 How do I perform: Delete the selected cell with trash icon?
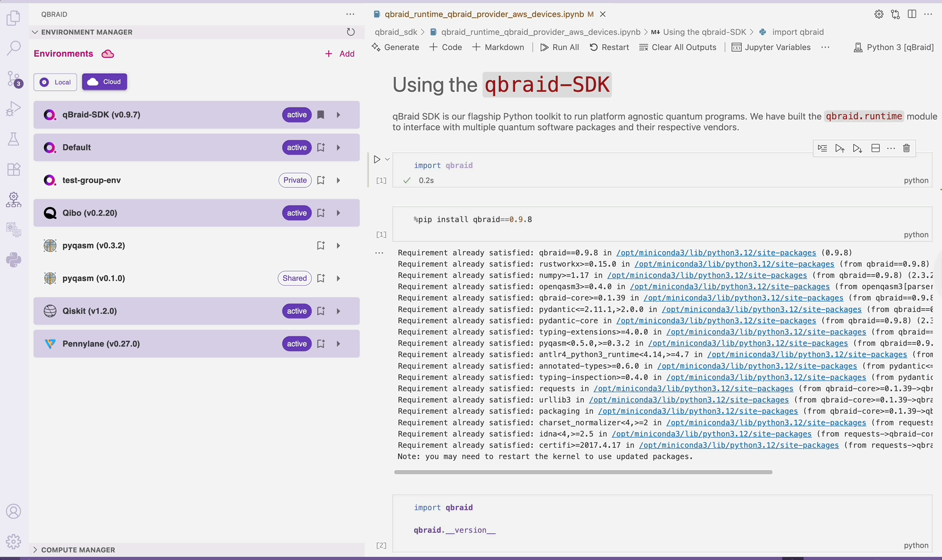[906, 148]
